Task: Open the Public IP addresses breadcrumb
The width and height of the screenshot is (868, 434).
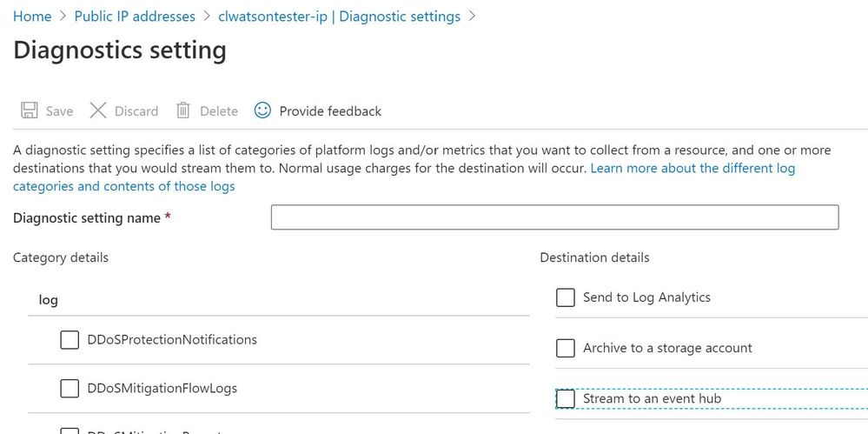Action: click(x=135, y=17)
